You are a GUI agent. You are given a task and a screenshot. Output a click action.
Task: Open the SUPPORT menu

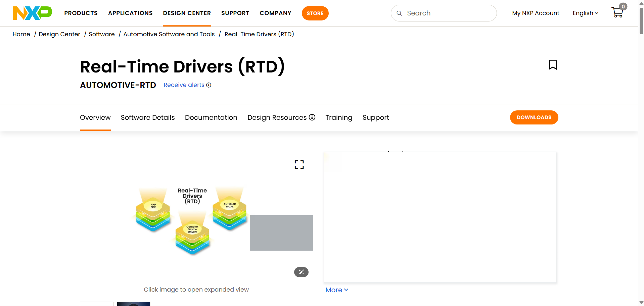click(x=235, y=13)
